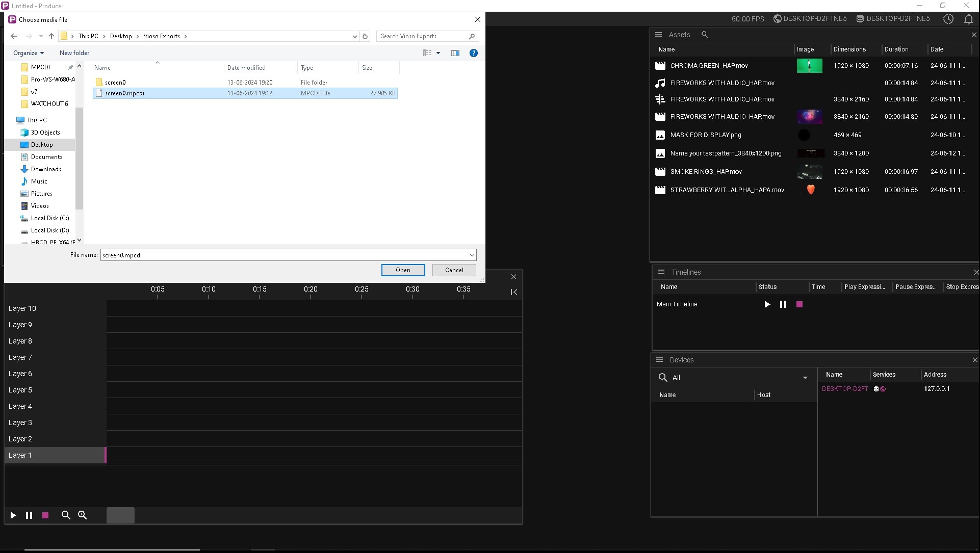Viewport: 980px width, 553px height.
Task: Expand the Devices All filter dropdown
Action: (805, 378)
